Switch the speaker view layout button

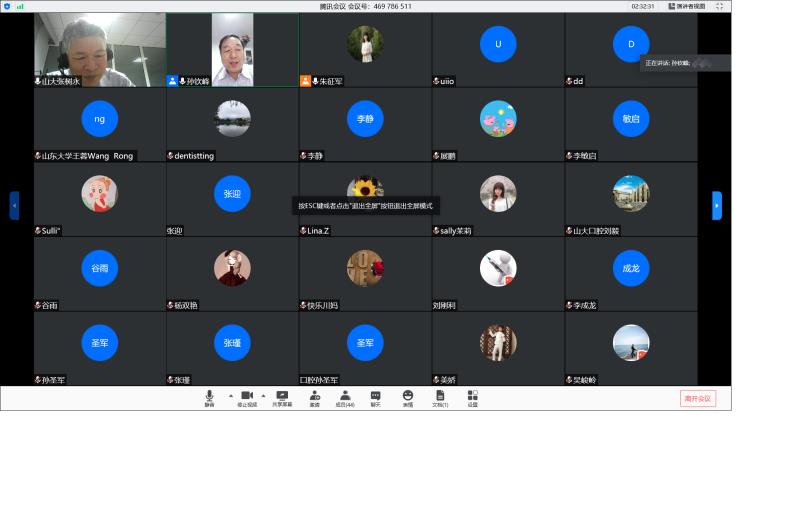(x=687, y=6)
